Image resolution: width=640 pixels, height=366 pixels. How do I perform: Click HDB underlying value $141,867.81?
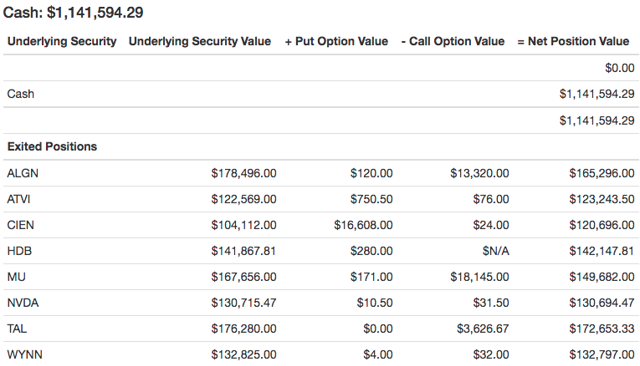tap(243, 251)
